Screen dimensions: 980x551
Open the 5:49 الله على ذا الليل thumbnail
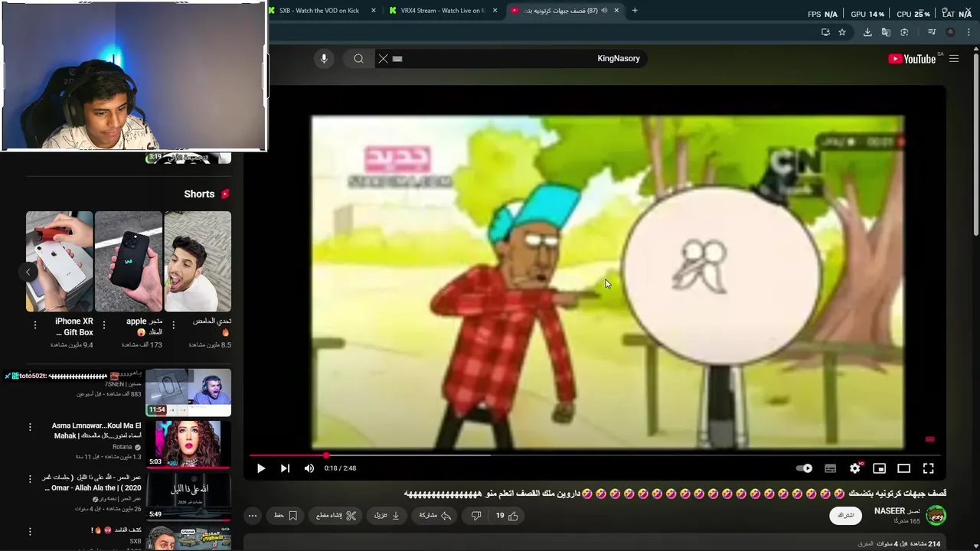[x=188, y=496]
